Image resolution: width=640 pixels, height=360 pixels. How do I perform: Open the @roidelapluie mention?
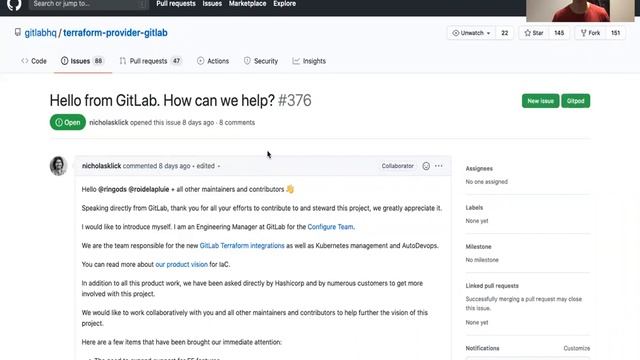149,189
